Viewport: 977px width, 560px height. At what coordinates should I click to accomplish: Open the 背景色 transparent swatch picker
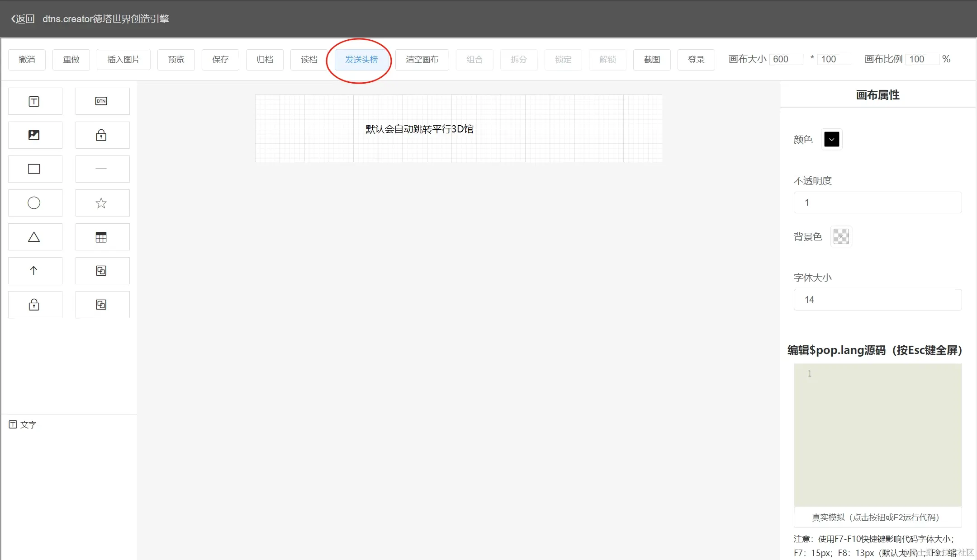[841, 236]
